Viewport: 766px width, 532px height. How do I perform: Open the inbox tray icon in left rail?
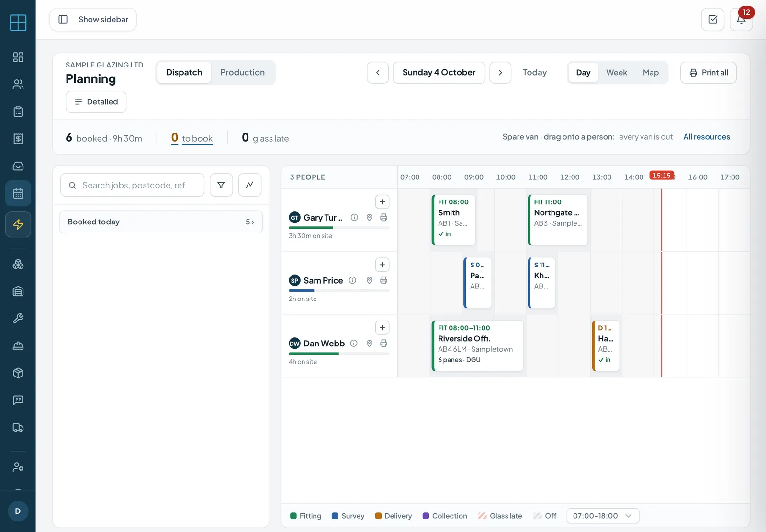click(x=18, y=166)
